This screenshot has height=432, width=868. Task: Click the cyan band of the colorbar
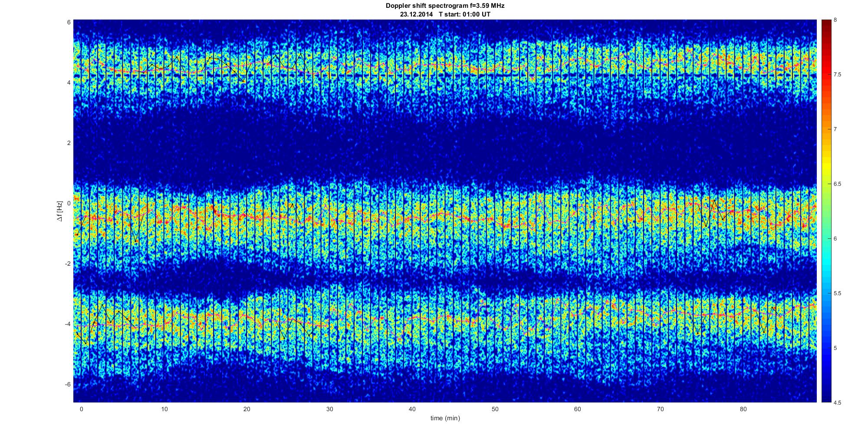[x=826, y=261]
